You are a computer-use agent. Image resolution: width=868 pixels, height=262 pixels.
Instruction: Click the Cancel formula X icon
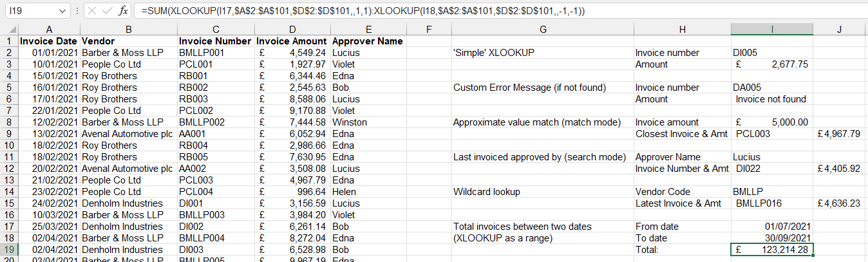pyautogui.click(x=91, y=11)
